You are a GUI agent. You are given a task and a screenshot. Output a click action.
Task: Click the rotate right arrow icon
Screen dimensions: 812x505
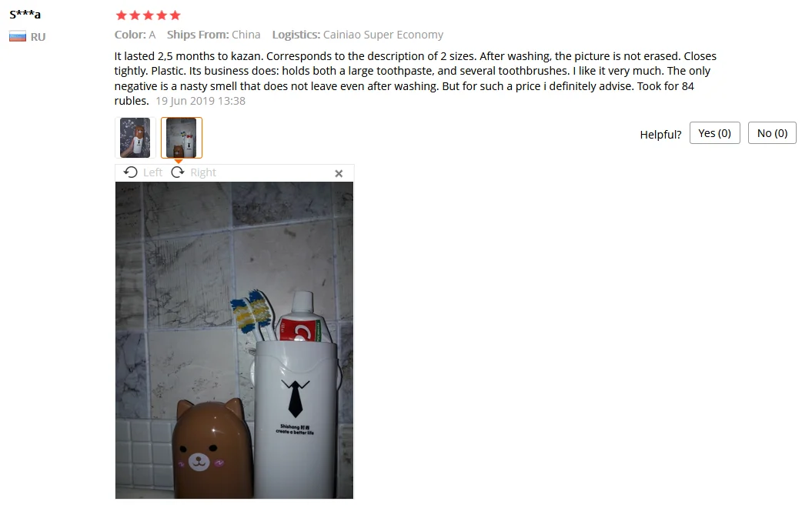click(178, 172)
